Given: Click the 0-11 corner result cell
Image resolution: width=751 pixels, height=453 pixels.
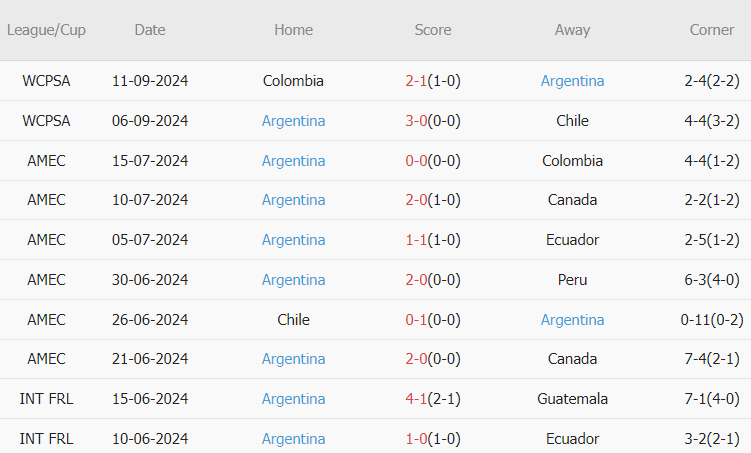Looking at the screenshot, I should click(711, 320).
